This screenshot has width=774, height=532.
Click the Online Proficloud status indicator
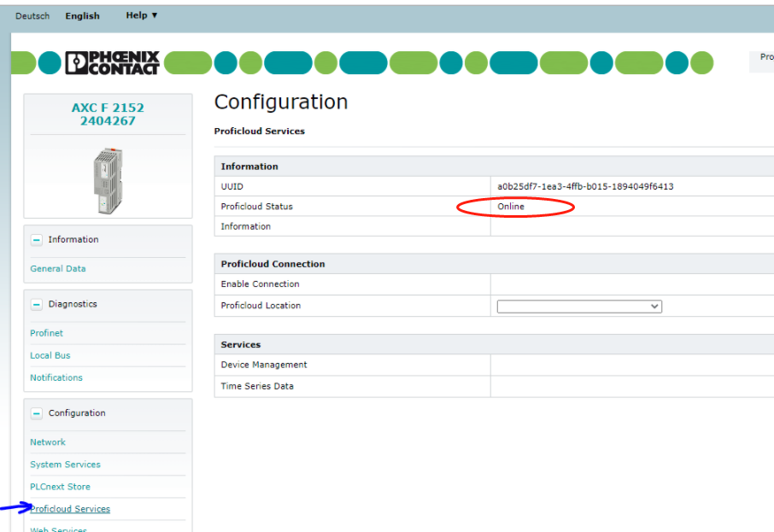[510, 206]
